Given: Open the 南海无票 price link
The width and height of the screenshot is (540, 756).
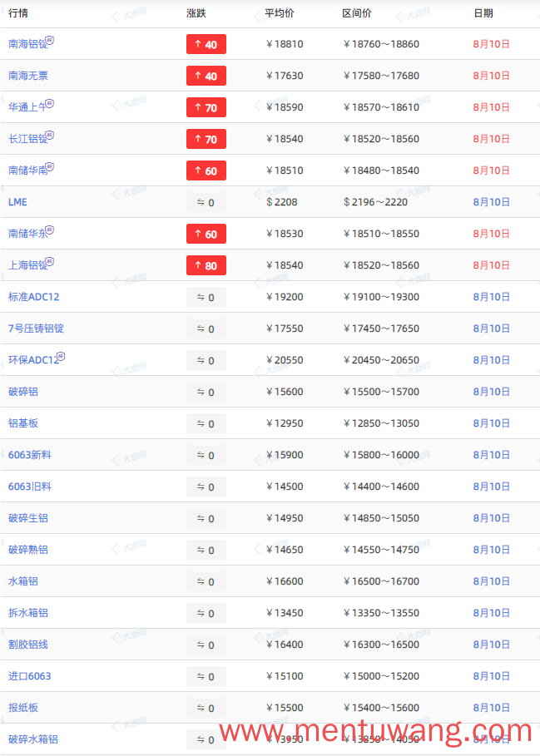Looking at the screenshot, I should pos(28,76).
